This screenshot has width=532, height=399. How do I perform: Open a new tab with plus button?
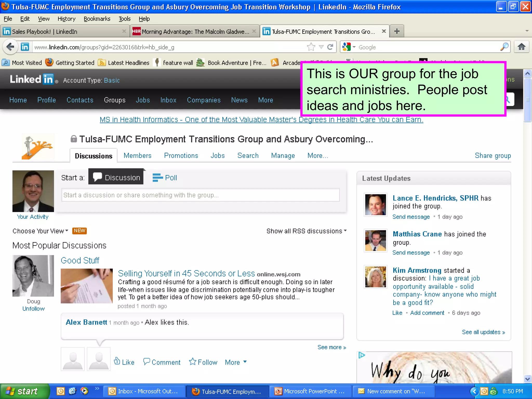(x=397, y=31)
